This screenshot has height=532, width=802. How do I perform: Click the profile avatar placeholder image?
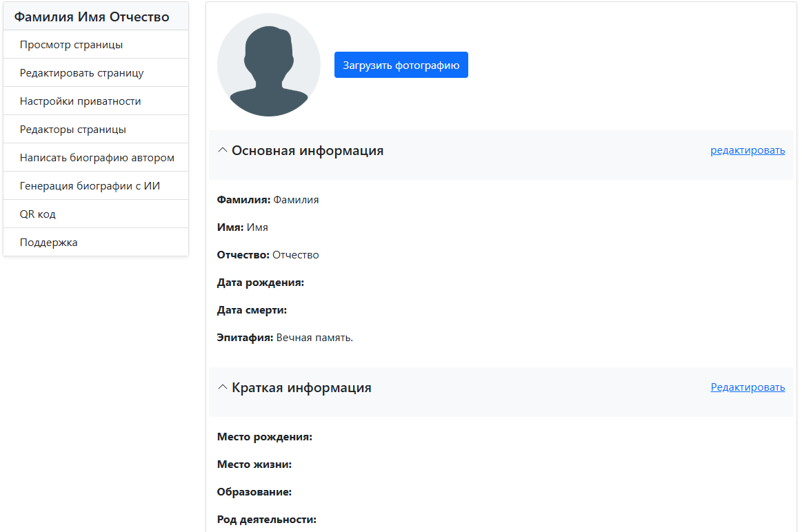[x=268, y=65]
